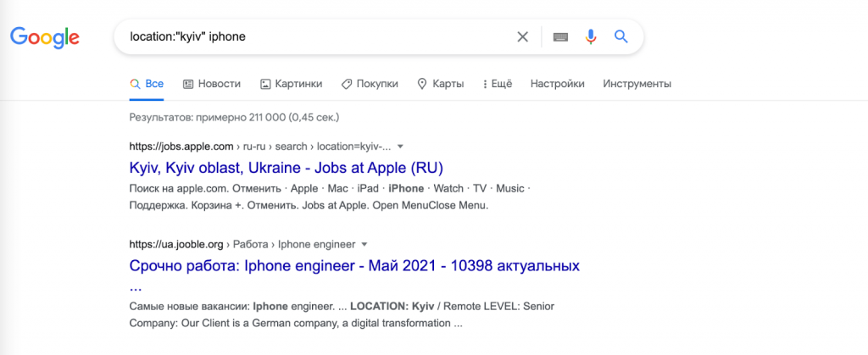Select the Все all-results tab

coord(147,84)
